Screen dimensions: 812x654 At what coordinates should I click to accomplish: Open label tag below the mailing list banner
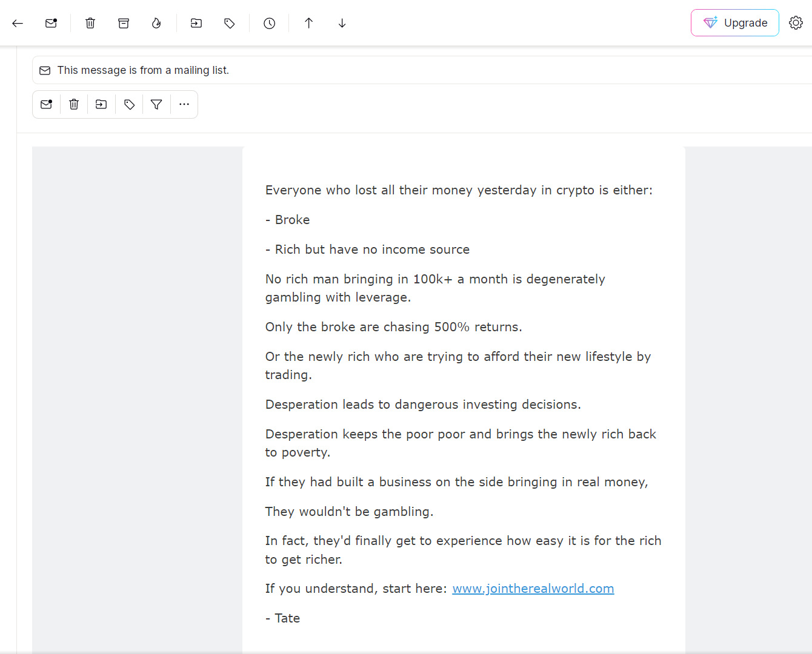coord(129,104)
